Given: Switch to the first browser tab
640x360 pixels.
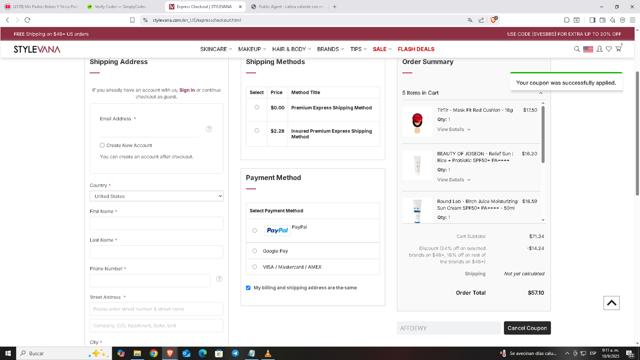Looking at the screenshot, I should [41, 7].
